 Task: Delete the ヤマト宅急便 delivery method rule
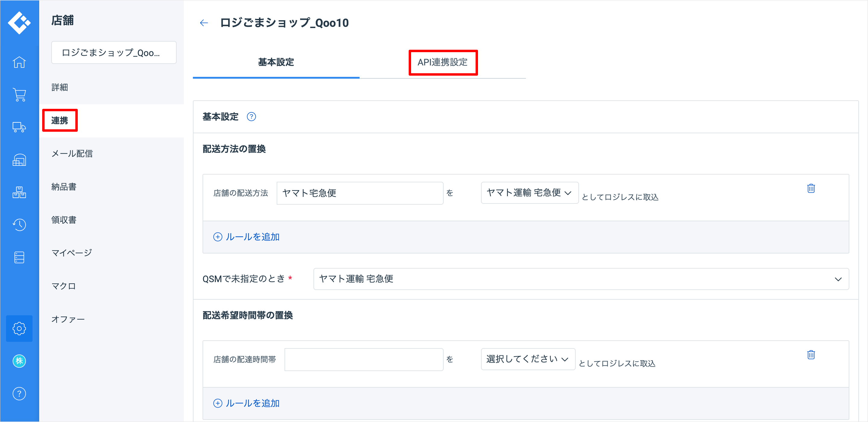[811, 188]
